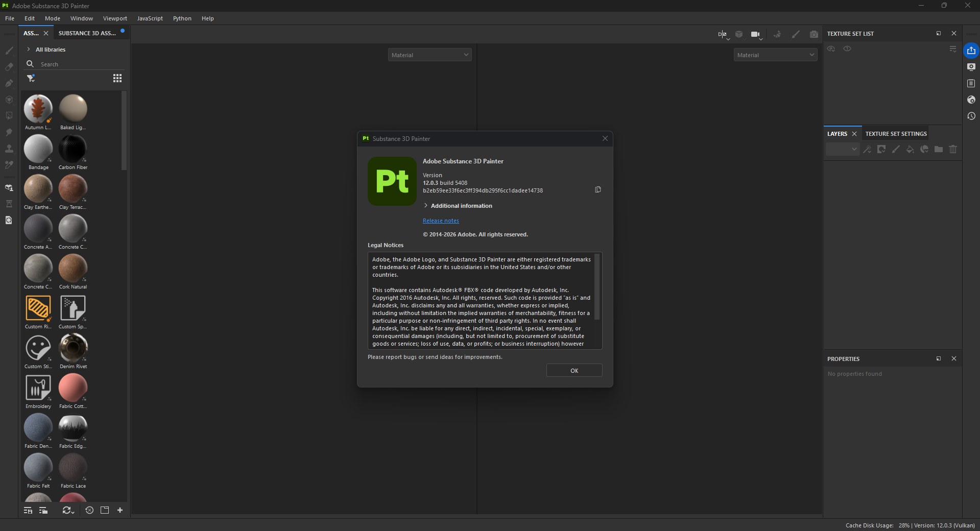The image size is (980, 531).
Task: Undock the Properties panel
Action: point(939,358)
